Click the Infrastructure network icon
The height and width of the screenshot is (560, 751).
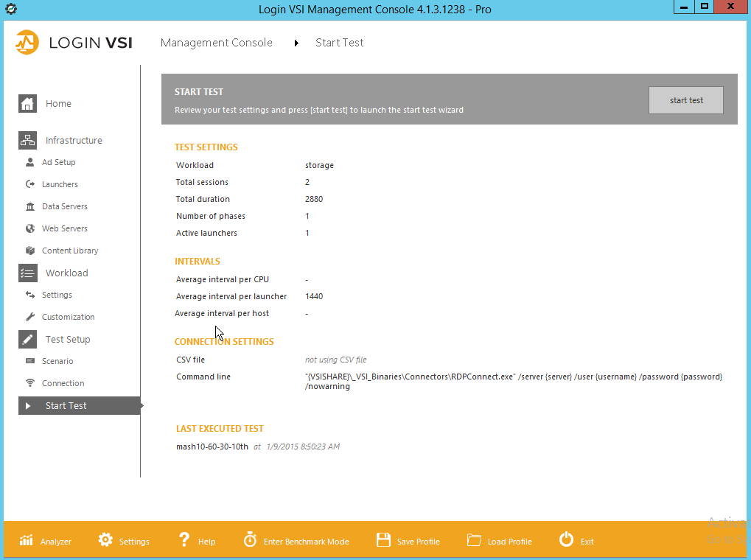[27, 140]
